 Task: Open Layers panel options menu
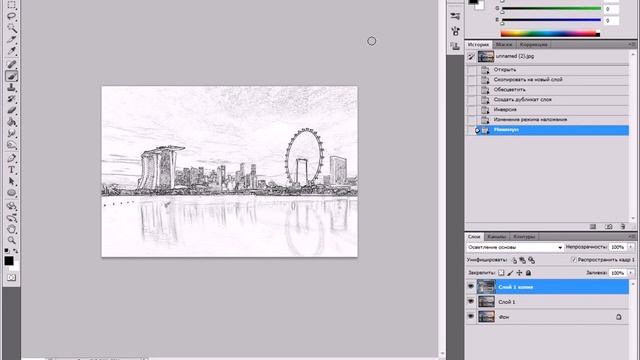(632, 236)
